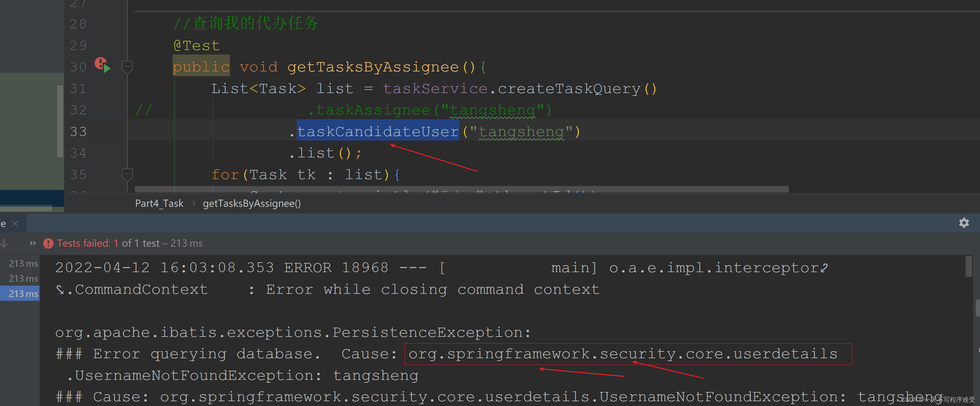980x406 pixels.
Task: Click the @Test annotation on line 29
Action: click(x=196, y=46)
